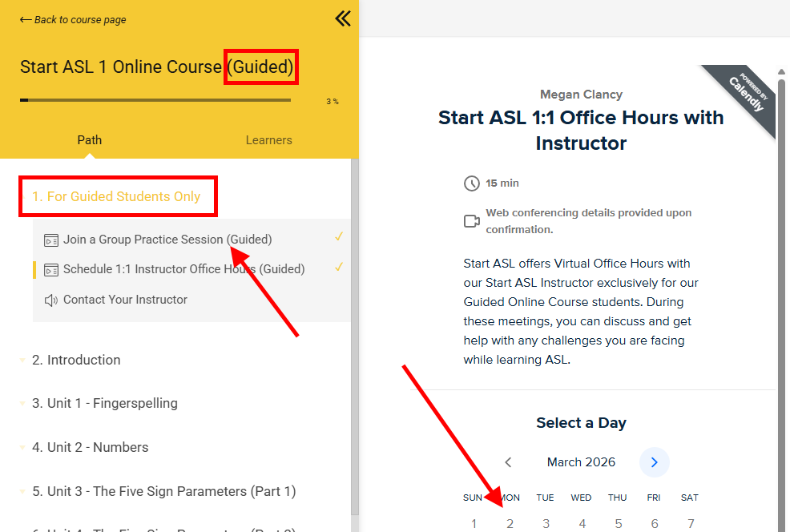Screen dimensions: 790x532
Task: Click the clock icon next to 15 min
Action: (472, 183)
